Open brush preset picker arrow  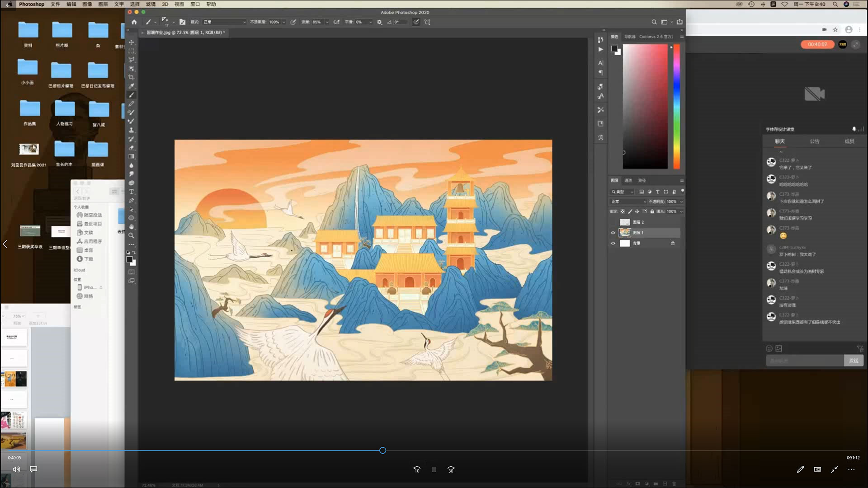coord(174,22)
